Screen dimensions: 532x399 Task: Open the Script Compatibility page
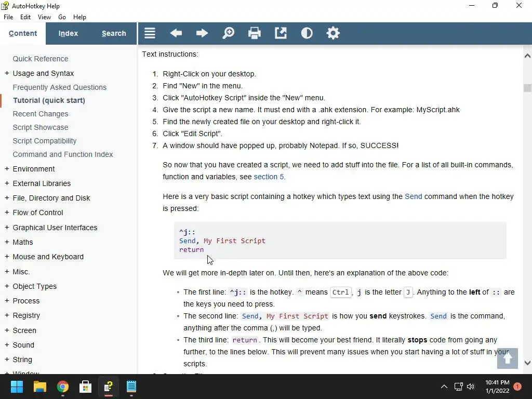pos(45,141)
